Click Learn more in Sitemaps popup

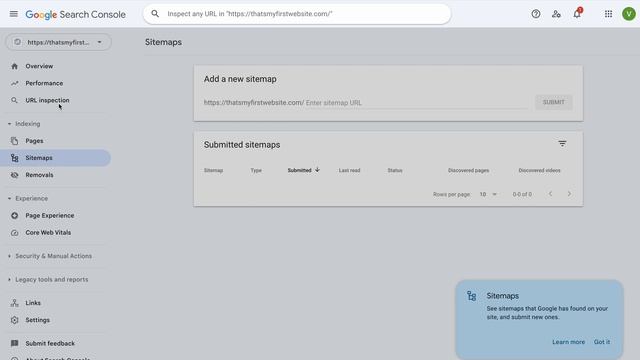[568, 342]
